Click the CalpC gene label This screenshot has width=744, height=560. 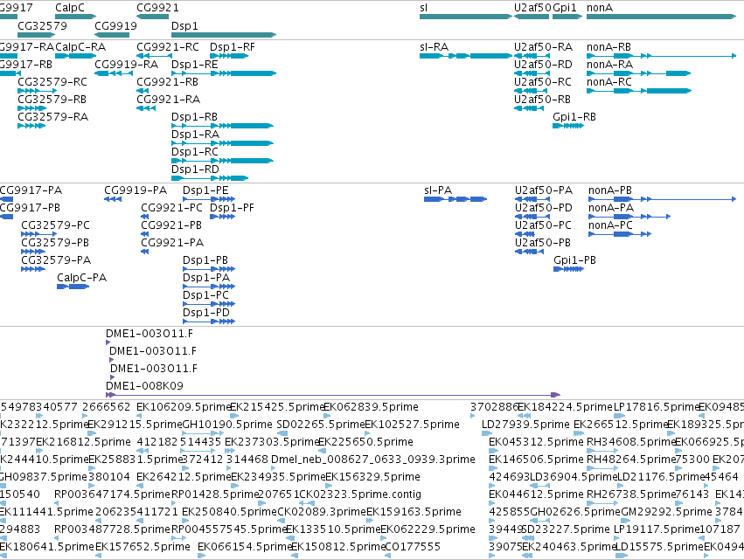click(x=70, y=8)
